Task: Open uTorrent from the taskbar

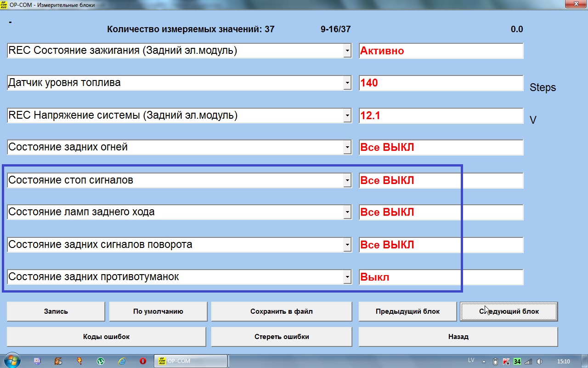Action: 101,361
